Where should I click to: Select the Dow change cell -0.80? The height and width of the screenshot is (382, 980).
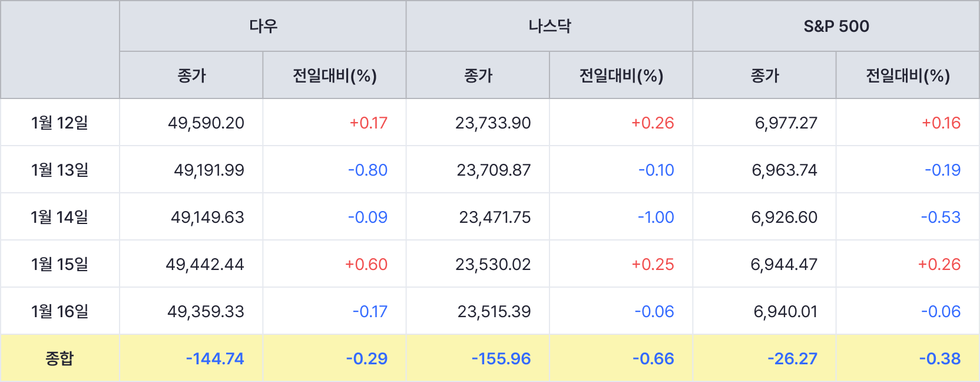(x=367, y=170)
